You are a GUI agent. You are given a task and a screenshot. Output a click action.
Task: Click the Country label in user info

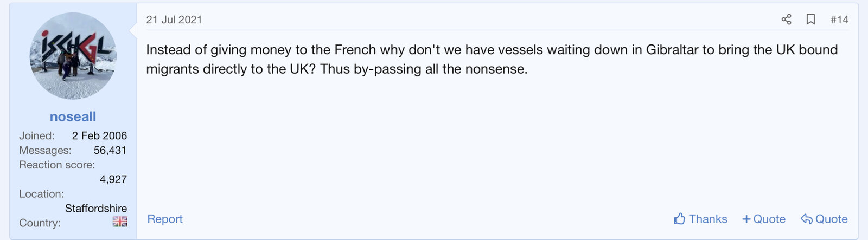click(40, 223)
